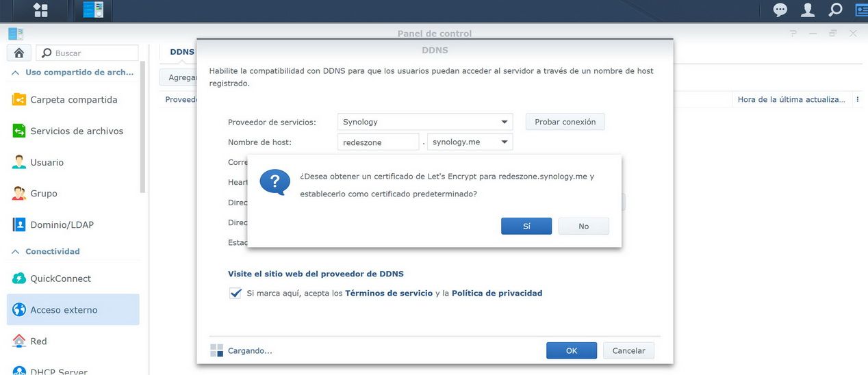Click the Acceso externo globe icon
The height and width of the screenshot is (375, 868).
tap(19, 310)
